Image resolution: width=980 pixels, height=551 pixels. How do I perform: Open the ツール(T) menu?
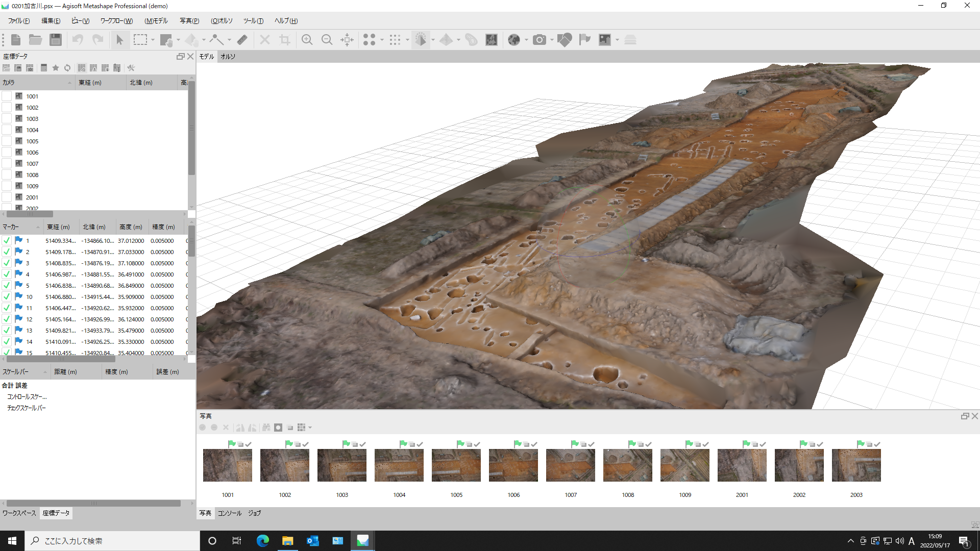[253, 21]
